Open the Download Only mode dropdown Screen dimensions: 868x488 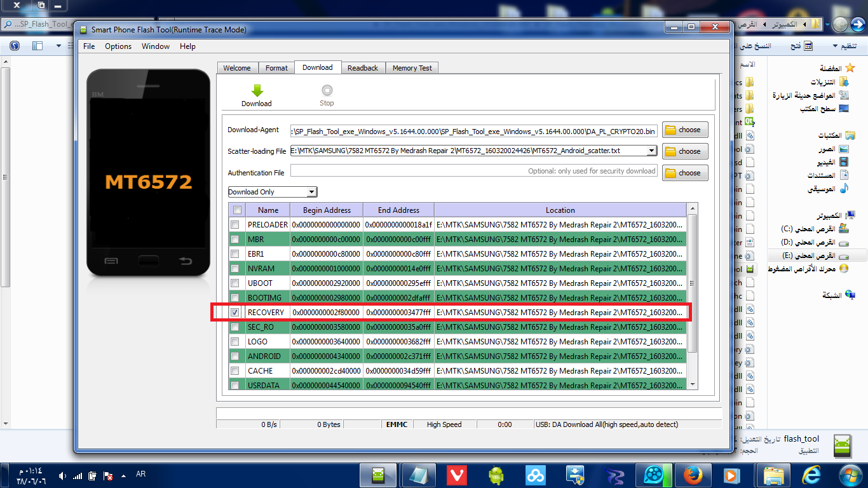[273, 192]
